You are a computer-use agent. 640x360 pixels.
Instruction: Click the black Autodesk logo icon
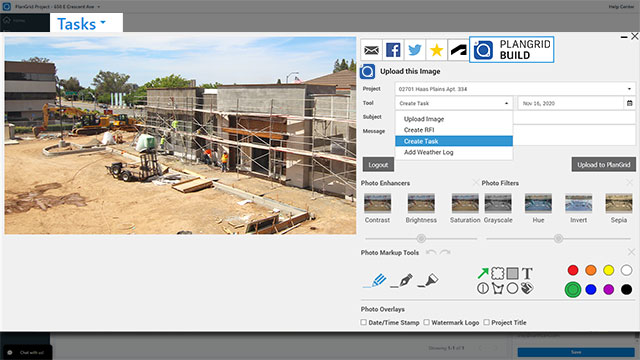coord(458,50)
